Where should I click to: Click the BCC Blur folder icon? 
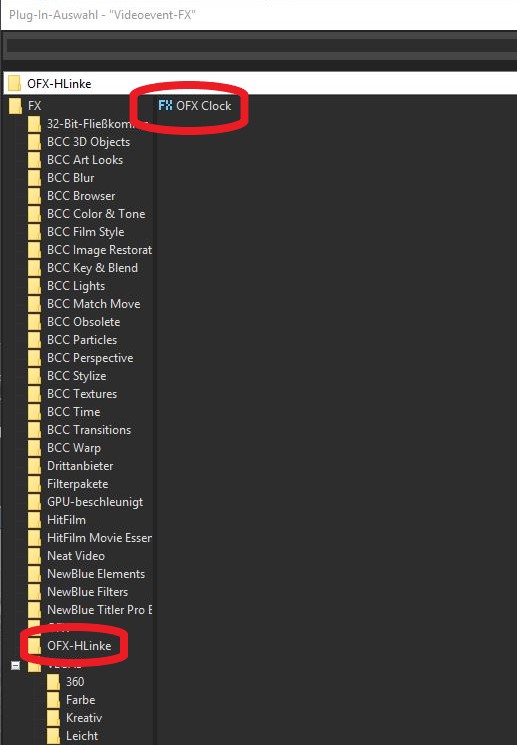(x=35, y=178)
